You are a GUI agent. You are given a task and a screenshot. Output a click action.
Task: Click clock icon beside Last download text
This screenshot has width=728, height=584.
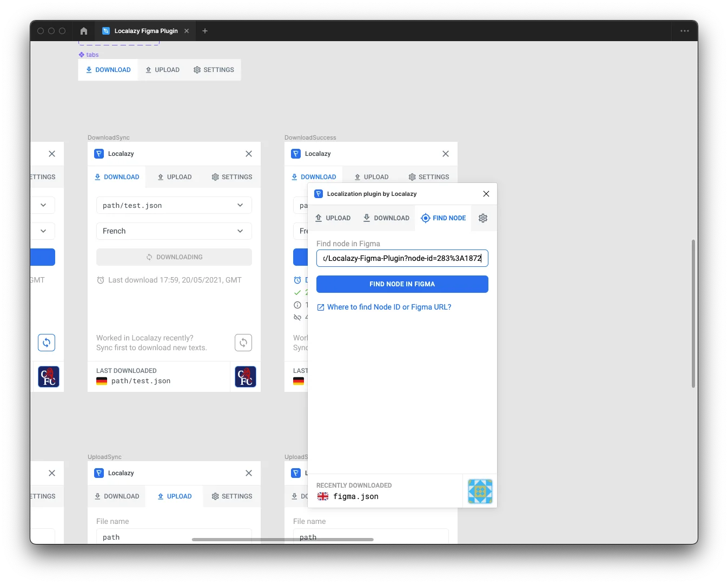[101, 280]
